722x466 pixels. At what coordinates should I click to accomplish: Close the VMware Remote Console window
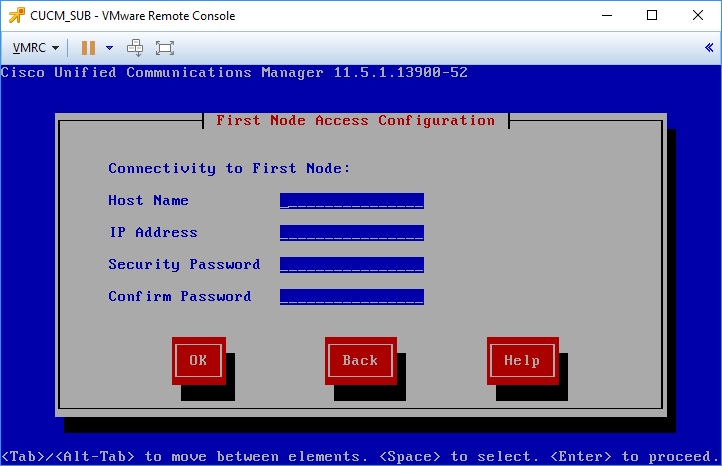pyautogui.click(x=698, y=16)
